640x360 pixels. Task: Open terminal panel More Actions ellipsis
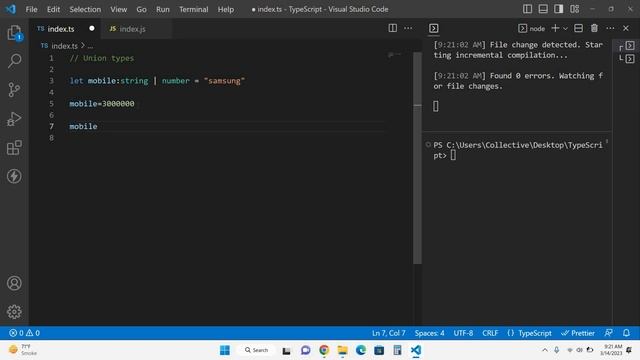click(610, 28)
